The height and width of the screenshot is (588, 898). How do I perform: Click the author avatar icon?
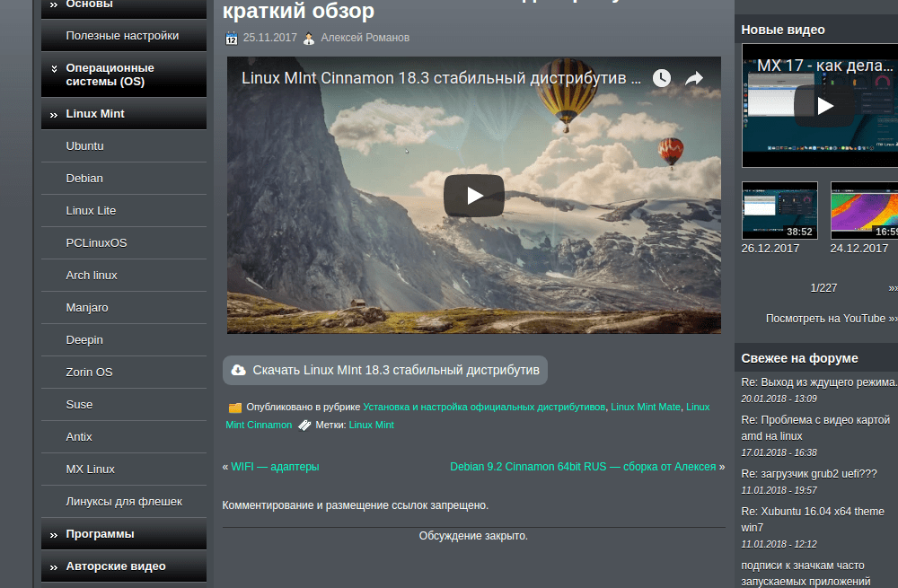click(x=309, y=39)
